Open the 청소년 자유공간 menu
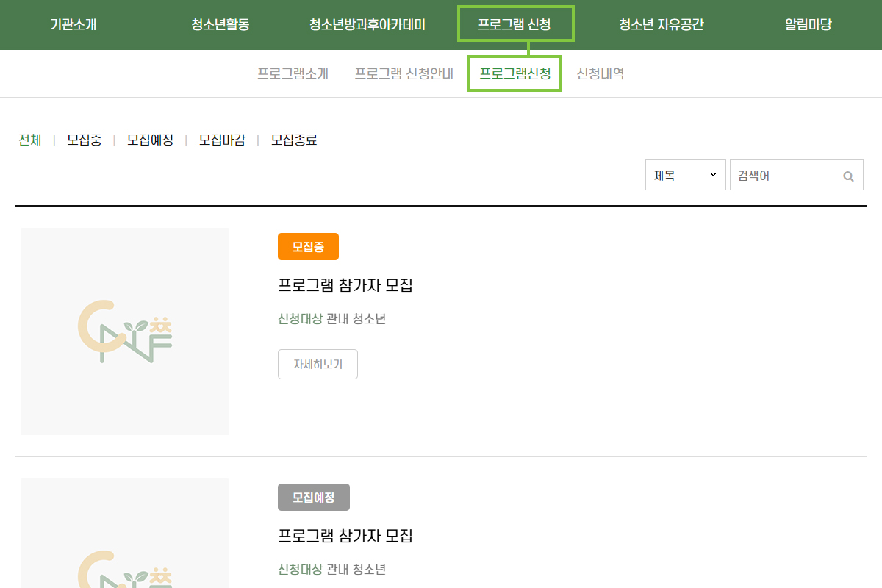 pos(661,25)
